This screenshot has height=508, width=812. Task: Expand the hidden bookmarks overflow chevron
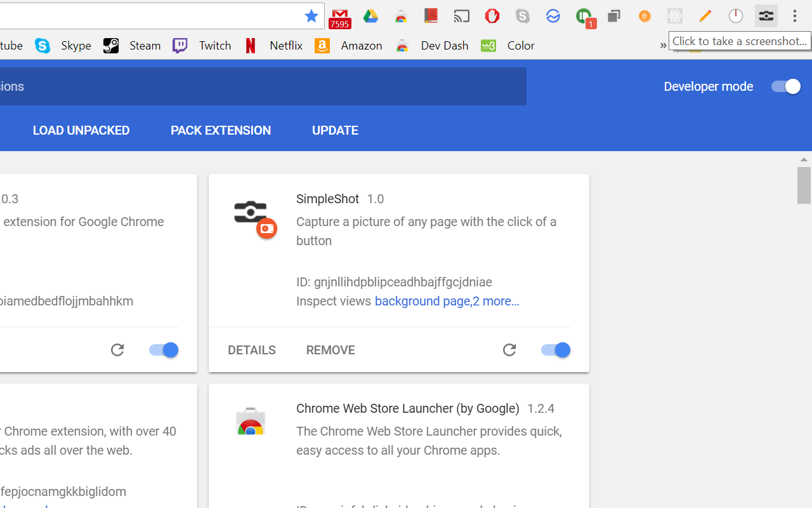coord(663,45)
